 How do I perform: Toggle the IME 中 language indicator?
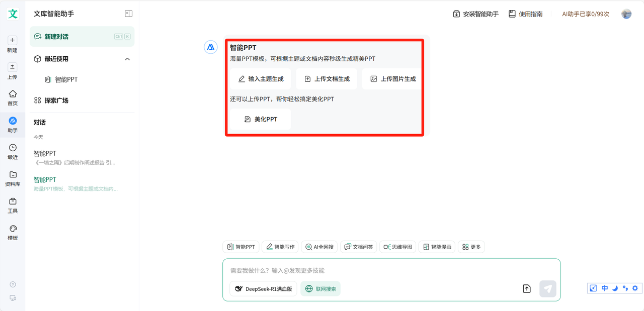tap(605, 288)
